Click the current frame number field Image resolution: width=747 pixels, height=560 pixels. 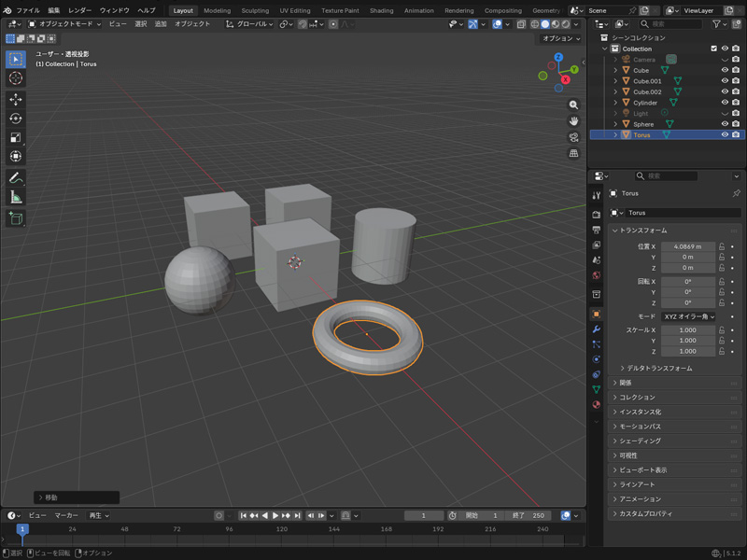coord(424,516)
